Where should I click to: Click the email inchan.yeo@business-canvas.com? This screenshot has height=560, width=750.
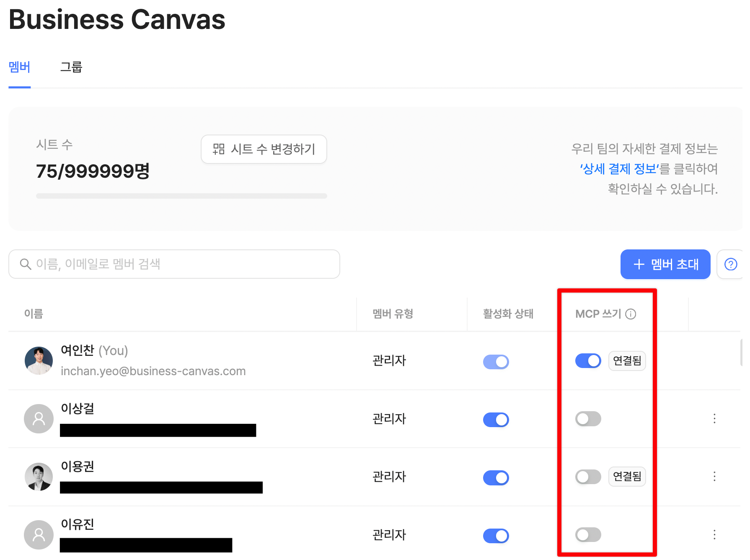(x=153, y=371)
